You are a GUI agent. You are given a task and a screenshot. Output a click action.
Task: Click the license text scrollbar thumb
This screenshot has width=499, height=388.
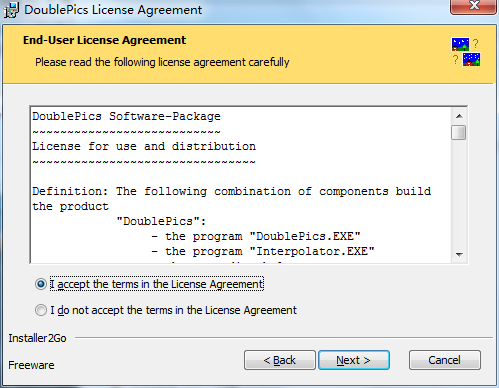point(459,133)
